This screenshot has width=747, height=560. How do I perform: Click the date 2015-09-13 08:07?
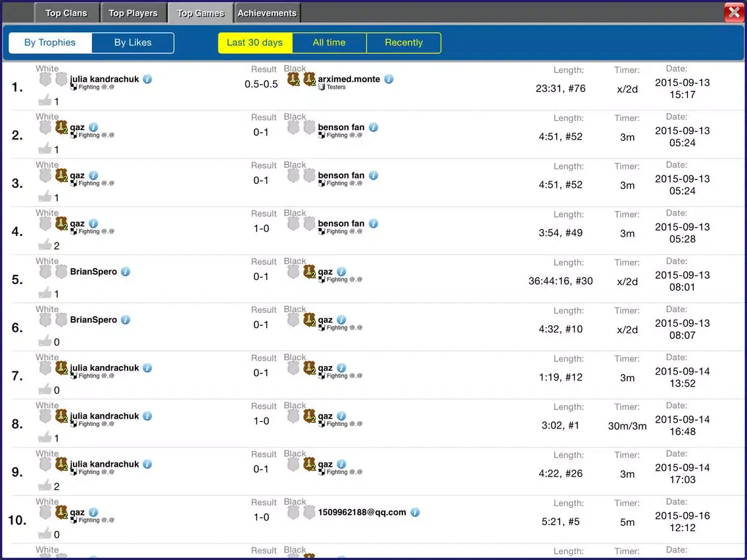pyautogui.click(x=682, y=329)
